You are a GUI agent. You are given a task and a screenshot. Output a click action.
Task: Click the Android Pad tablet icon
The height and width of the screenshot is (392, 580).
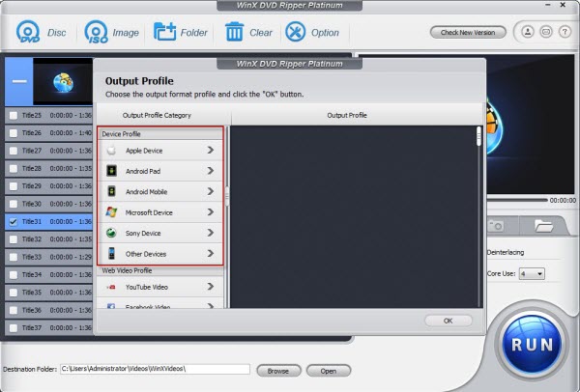click(x=111, y=171)
